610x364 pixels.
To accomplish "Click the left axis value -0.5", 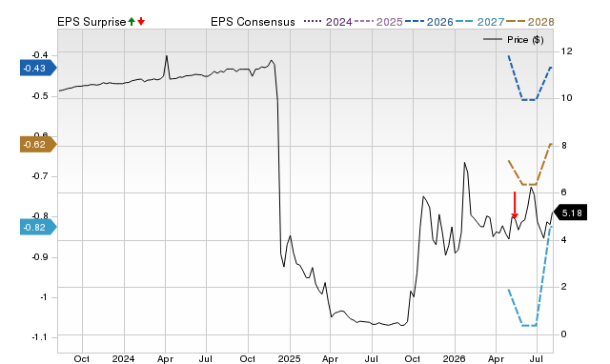I will pyautogui.click(x=40, y=96).
